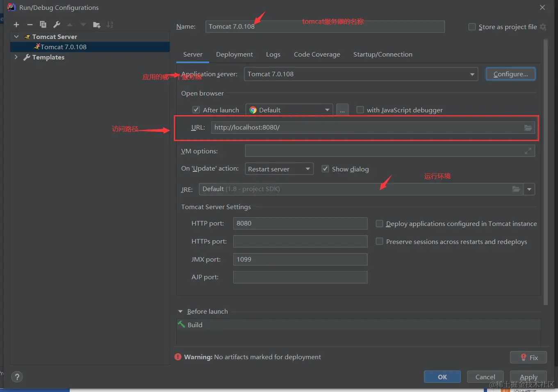Switch to the Code Coverage tab
The width and height of the screenshot is (558, 392).
(317, 55)
